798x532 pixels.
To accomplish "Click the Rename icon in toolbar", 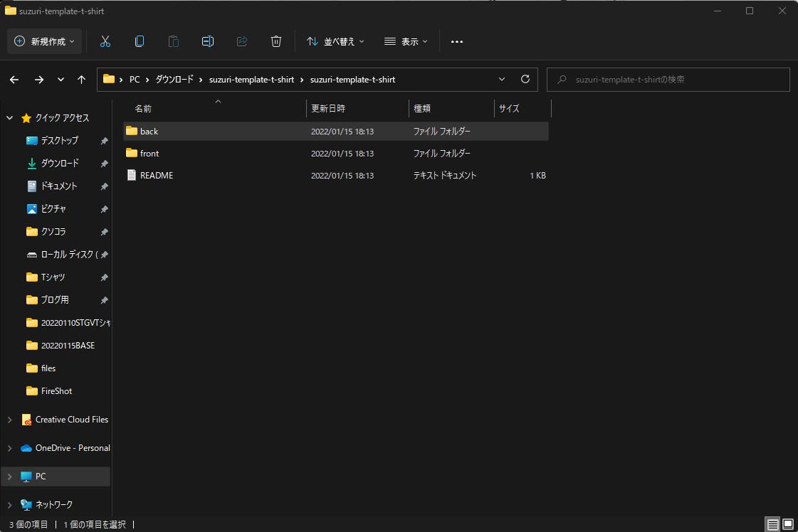I will pos(208,41).
